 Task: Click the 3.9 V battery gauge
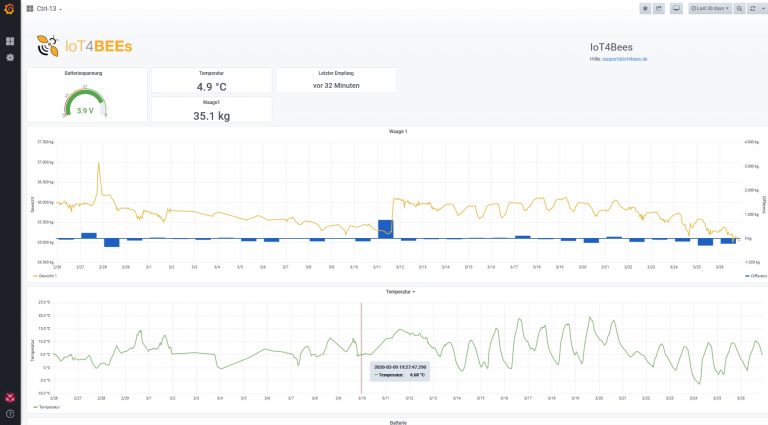pos(85,103)
